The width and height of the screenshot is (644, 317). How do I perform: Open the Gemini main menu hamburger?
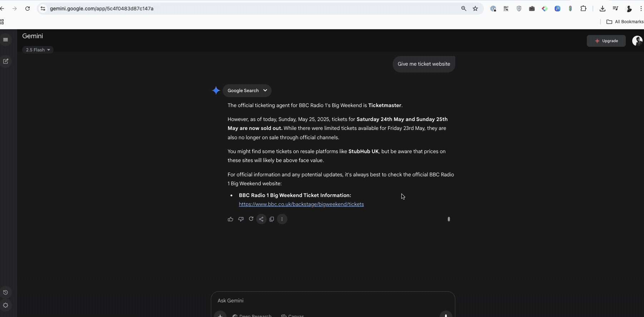coord(5,40)
